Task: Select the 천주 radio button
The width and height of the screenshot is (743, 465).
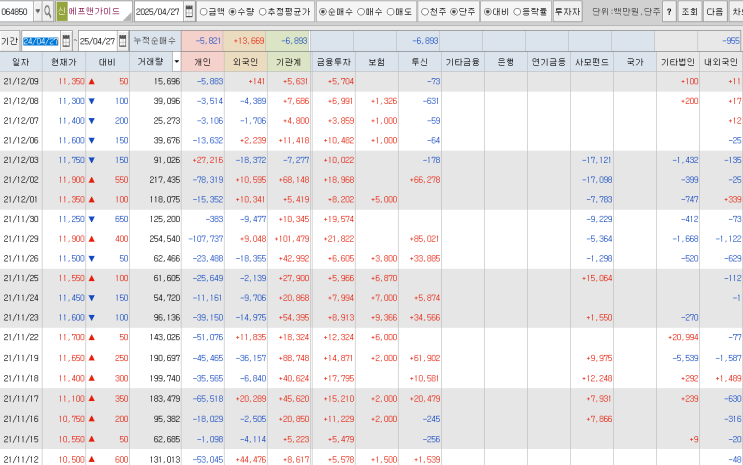Action: pyautogui.click(x=425, y=12)
